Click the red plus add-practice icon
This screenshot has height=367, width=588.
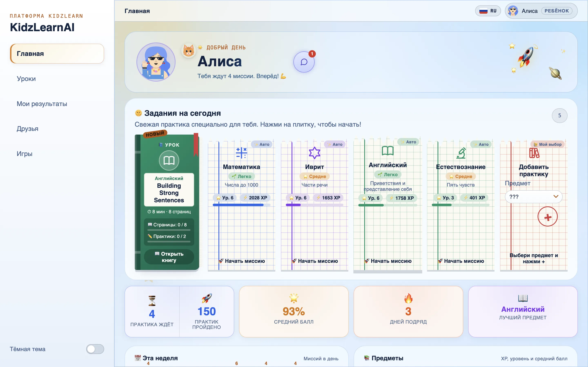point(547,217)
